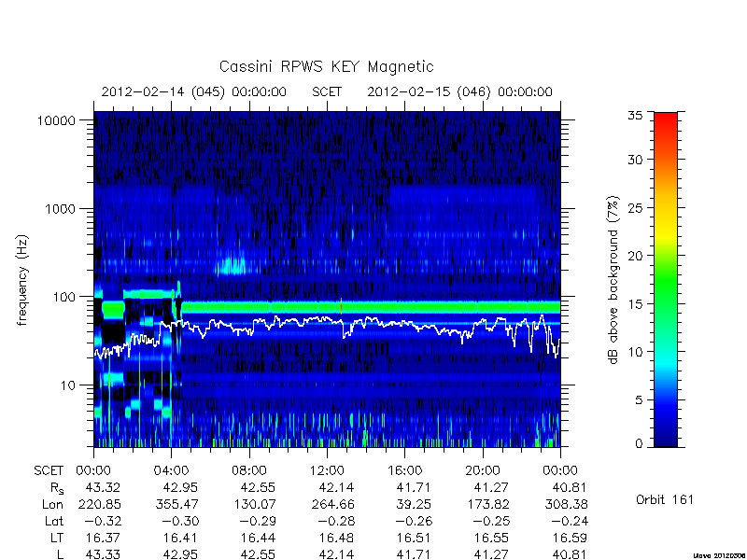Click the "12:00" time tick label
Screen dimensions: 747x560
coord(327,471)
